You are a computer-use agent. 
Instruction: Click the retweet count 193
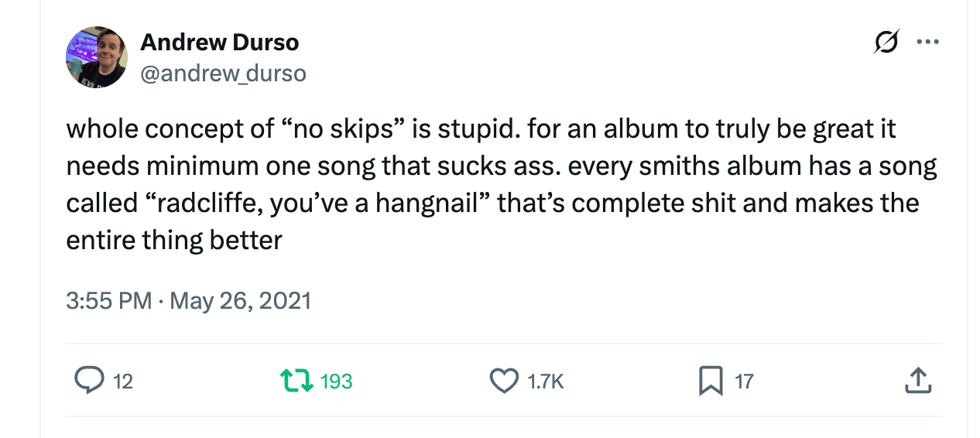tap(336, 382)
